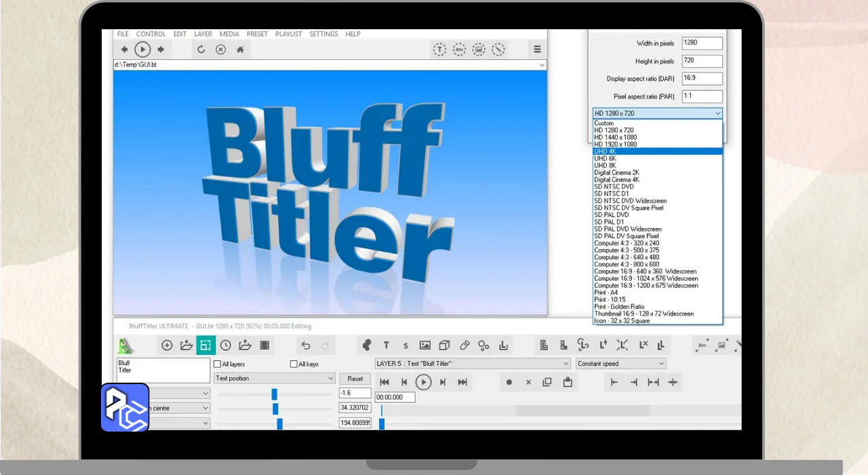Click the green mascot icon
This screenshot has height=475, width=868.
tap(126, 346)
